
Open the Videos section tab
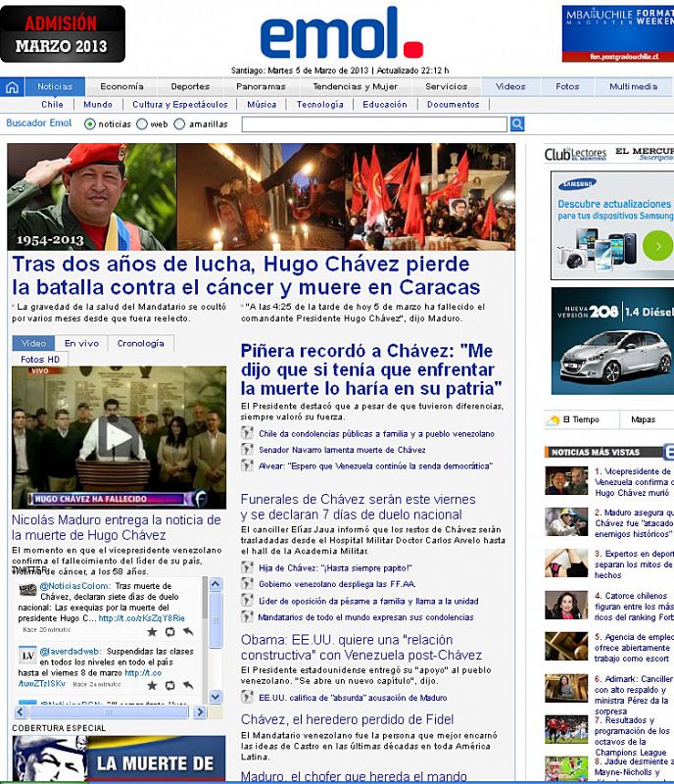coord(510,86)
